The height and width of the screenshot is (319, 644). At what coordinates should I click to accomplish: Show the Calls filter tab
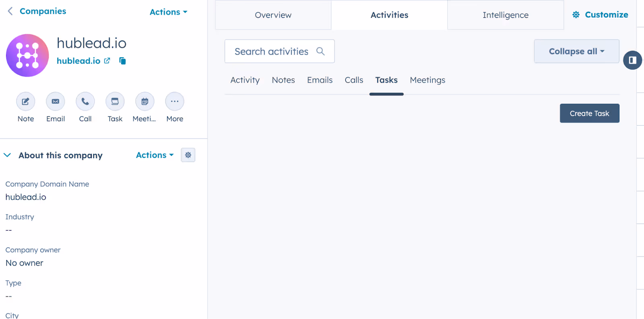[x=354, y=80]
